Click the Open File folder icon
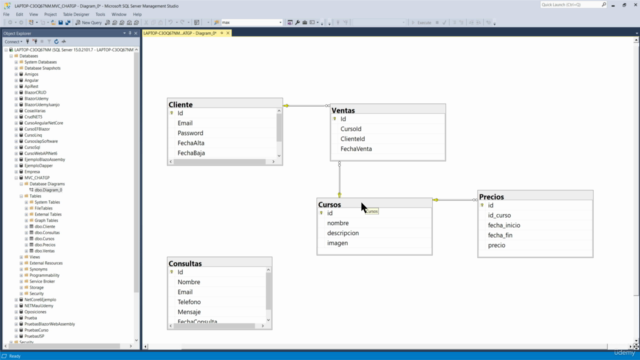Image resolution: width=640 pixels, height=360 pixels. pyautogui.click(x=53, y=22)
